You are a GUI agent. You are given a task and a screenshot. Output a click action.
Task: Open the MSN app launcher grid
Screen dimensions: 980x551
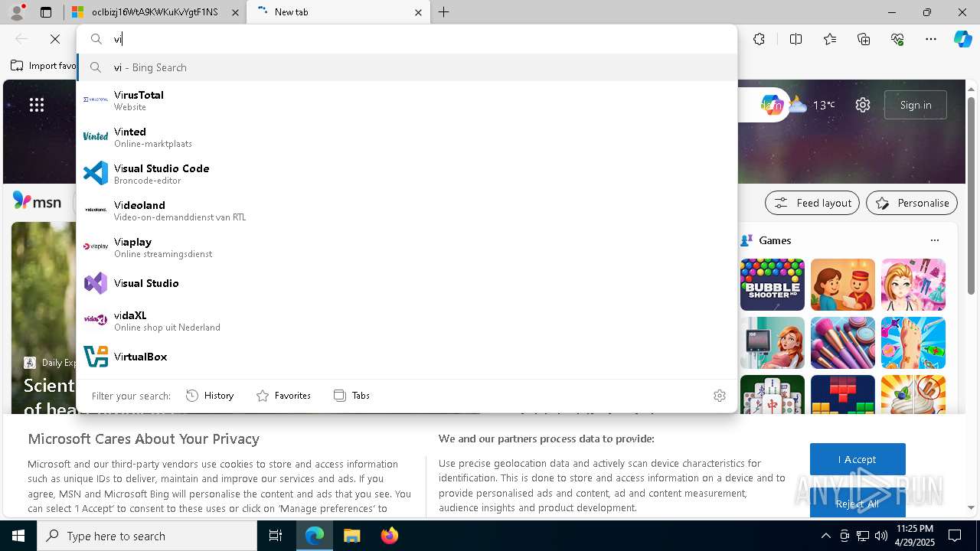[x=37, y=105]
